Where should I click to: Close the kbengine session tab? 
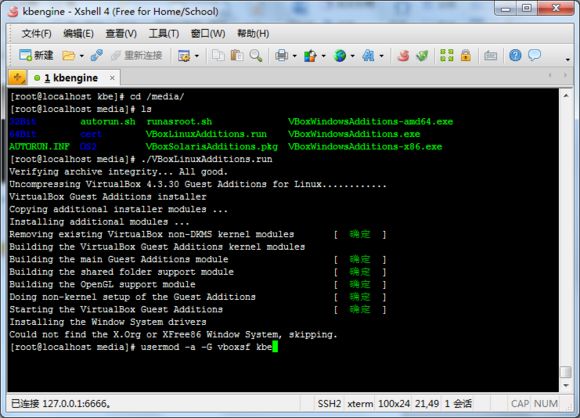pos(112,78)
